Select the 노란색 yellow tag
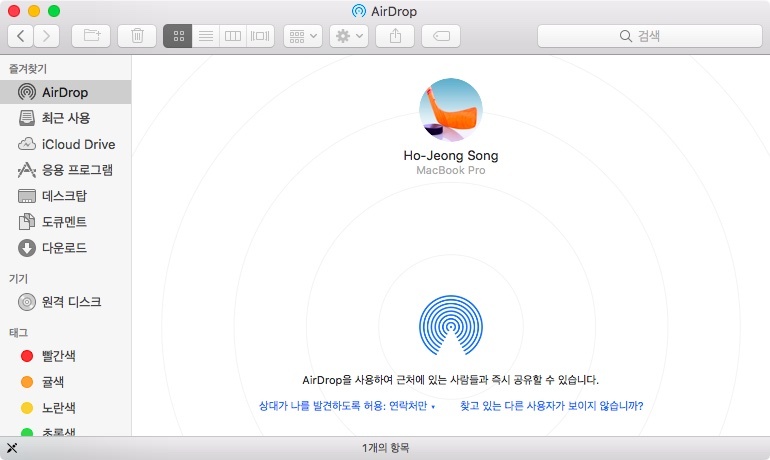The image size is (770, 460). tap(65, 408)
